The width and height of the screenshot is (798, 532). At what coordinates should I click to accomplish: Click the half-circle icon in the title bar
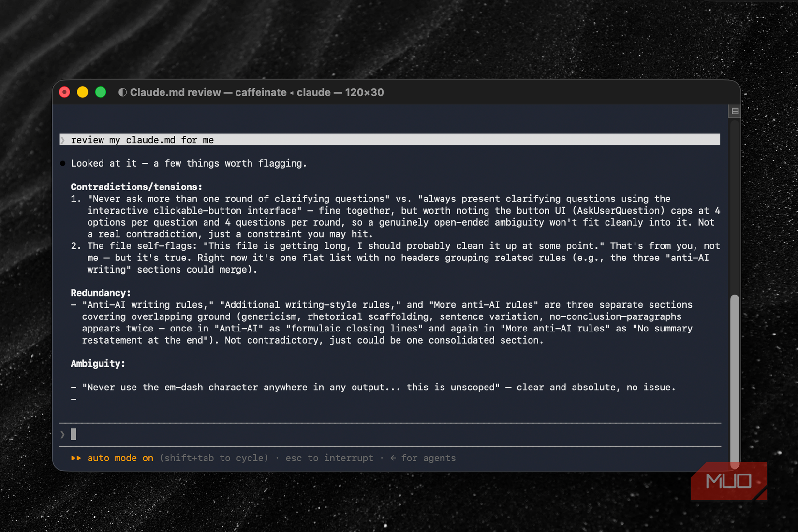click(122, 92)
